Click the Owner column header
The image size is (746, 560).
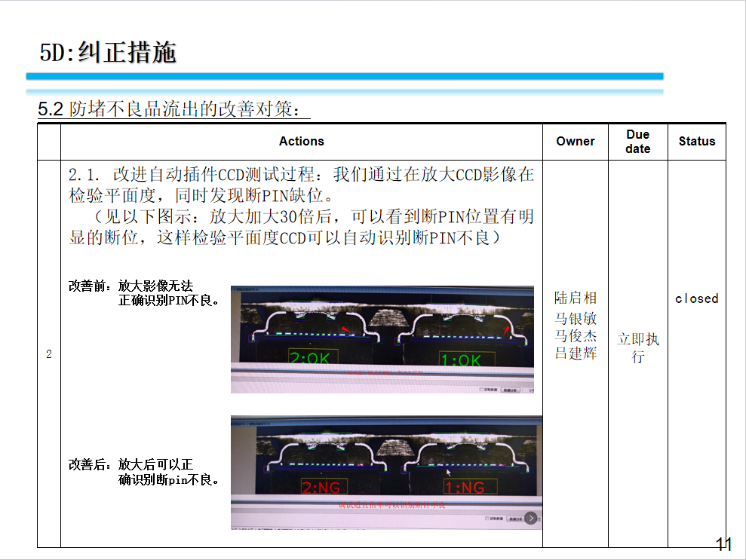coord(575,141)
